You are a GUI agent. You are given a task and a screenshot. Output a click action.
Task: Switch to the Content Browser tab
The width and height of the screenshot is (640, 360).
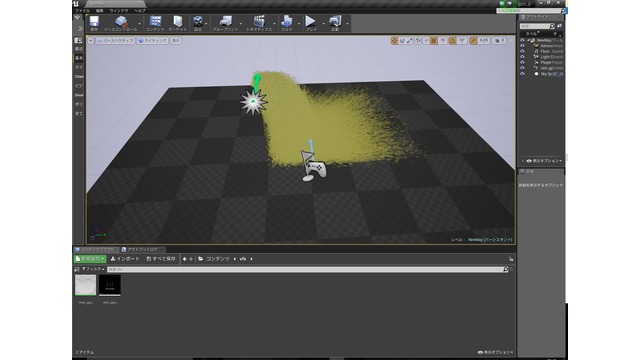coord(96,249)
